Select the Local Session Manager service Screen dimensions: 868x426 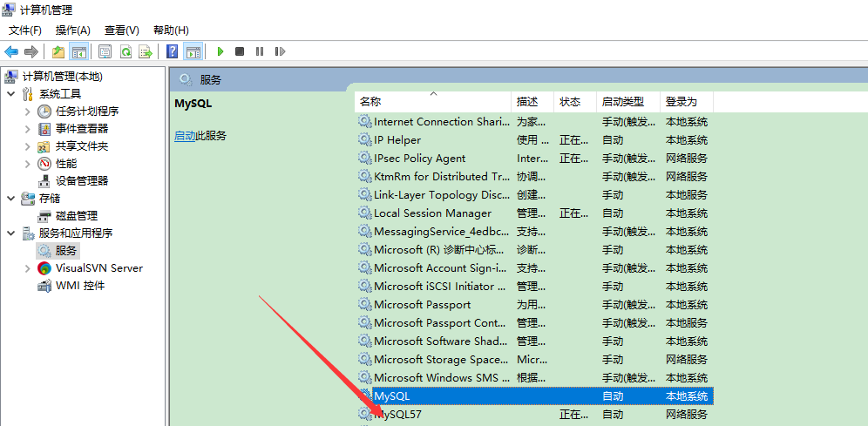(x=535, y=213)
